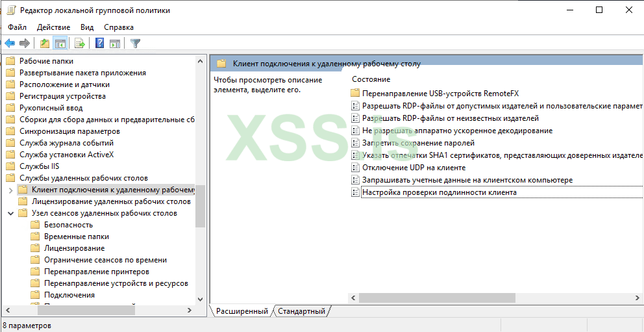
Task: Click tree pane horizontal scroll right arrow
Action: [190, 310]
